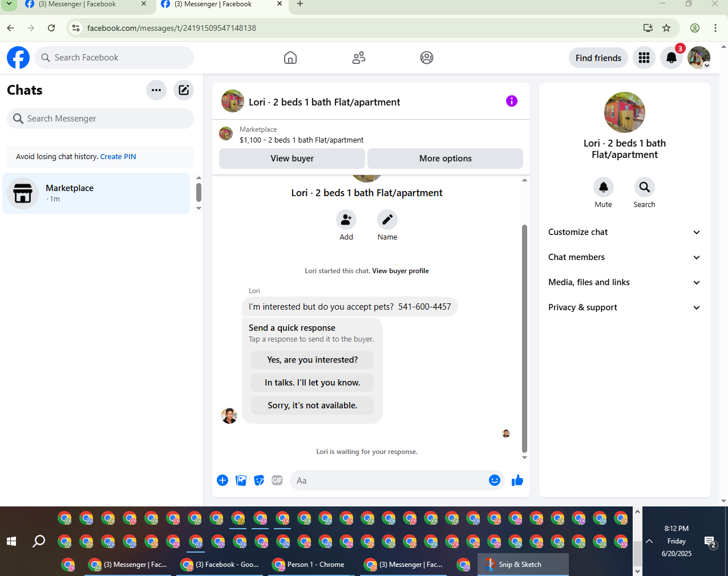The width and height of the screenshot is (728, 576).
Task: Click More options button
Action: click(x=446, y=159)
